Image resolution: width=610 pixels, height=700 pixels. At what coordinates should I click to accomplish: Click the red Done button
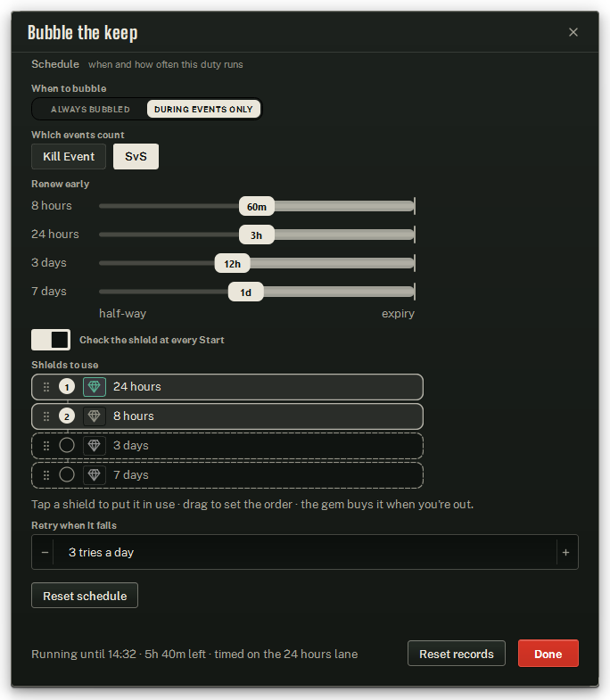coord(548,654)
